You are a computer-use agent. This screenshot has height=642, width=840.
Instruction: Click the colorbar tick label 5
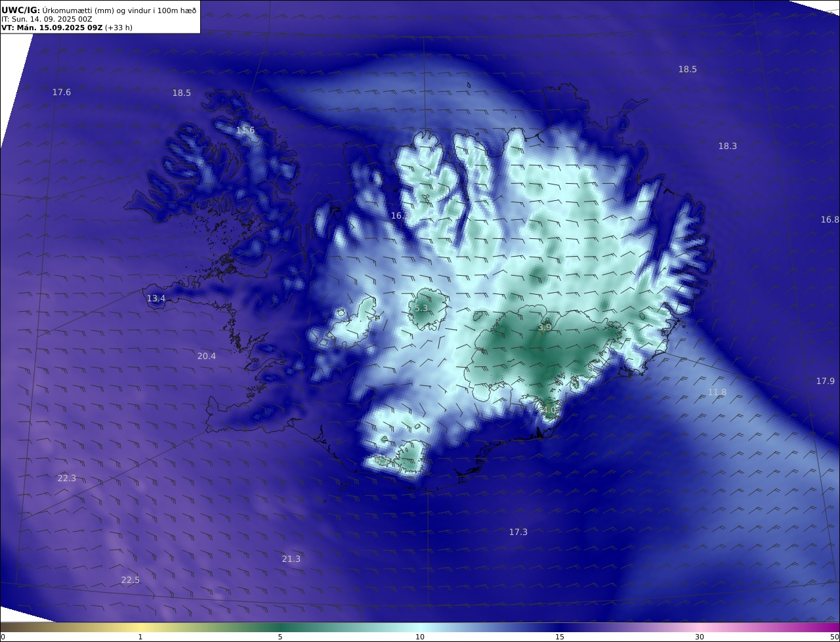coord(280,637)
